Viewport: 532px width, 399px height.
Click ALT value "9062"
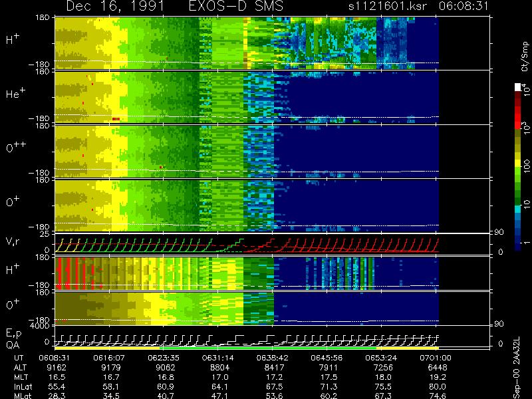click(165, 368)
